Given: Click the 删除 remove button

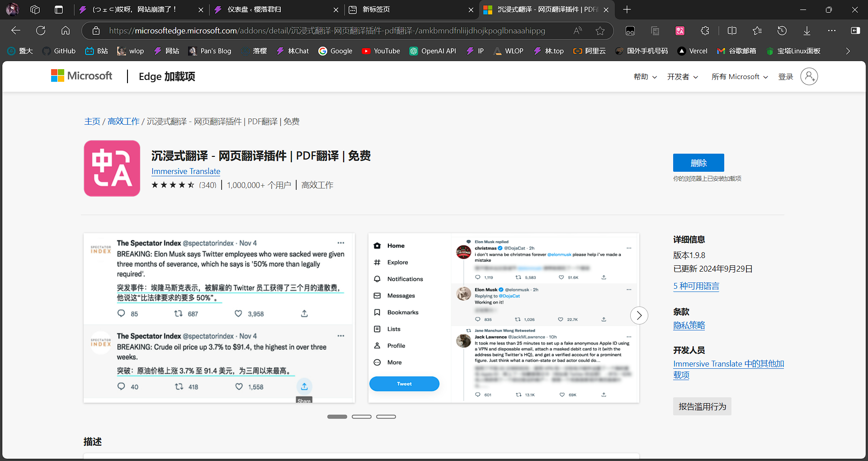Looking at the screenshot, I should 698,163.
